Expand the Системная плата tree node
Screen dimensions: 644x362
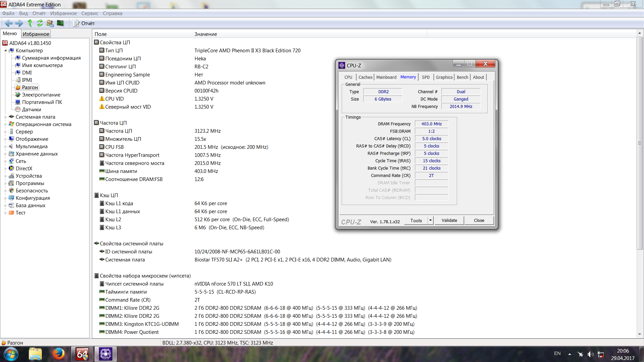[x=5, y=117]
